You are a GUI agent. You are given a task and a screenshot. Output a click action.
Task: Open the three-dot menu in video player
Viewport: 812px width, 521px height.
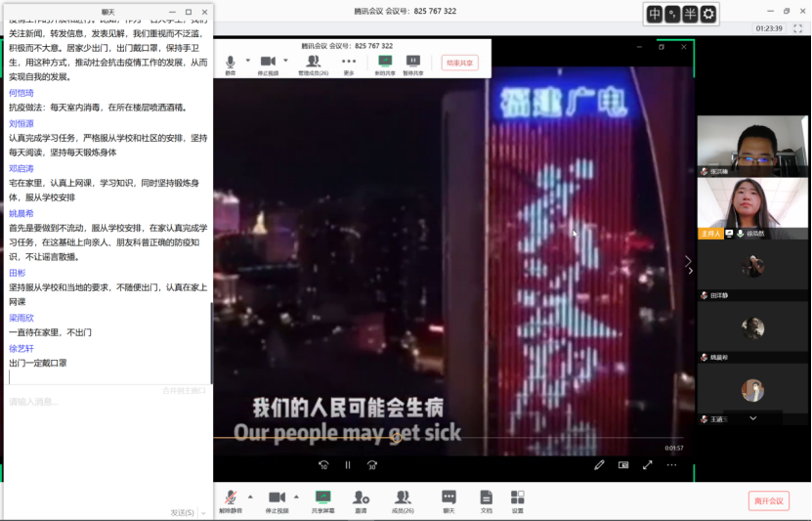coord(671,465)
